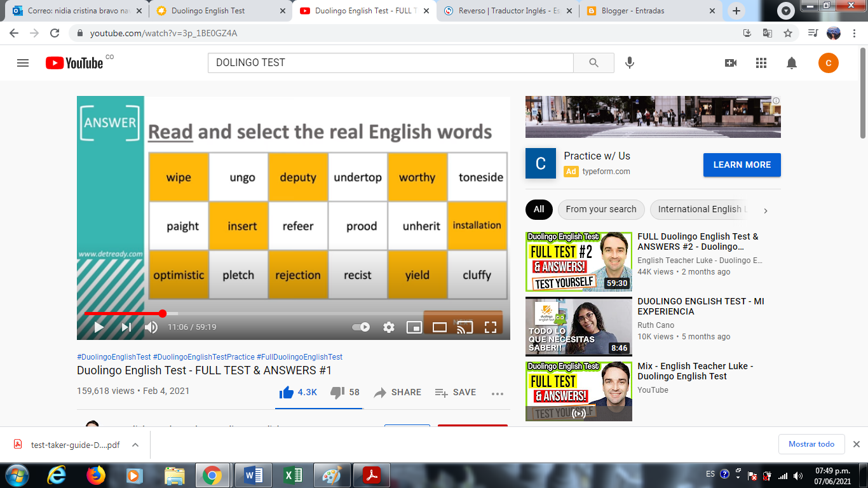The width and height of the screenshot is (868, 488).
Task: Open the Create video camera icon
Action: [731, 63]
